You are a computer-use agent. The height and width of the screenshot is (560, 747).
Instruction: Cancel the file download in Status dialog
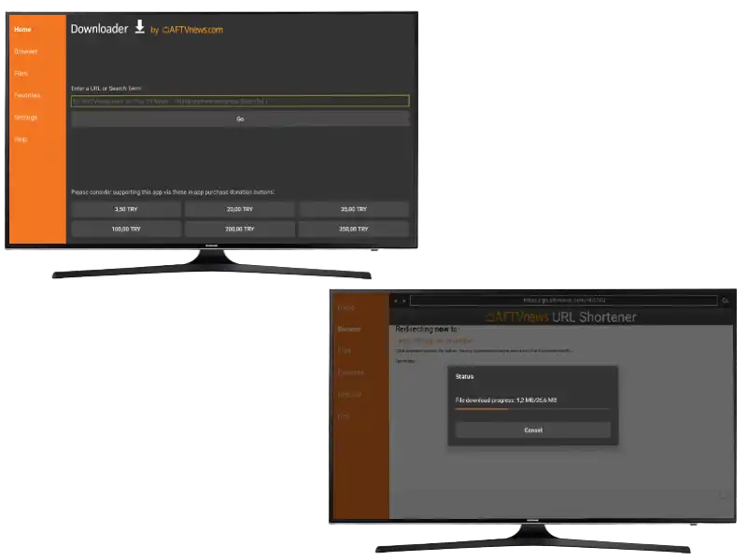533,430
